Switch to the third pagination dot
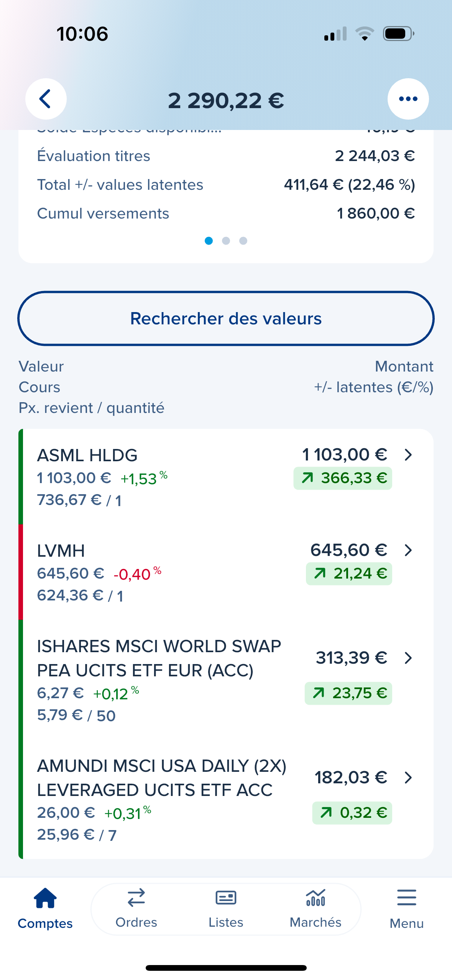 (x=243, y=241)
